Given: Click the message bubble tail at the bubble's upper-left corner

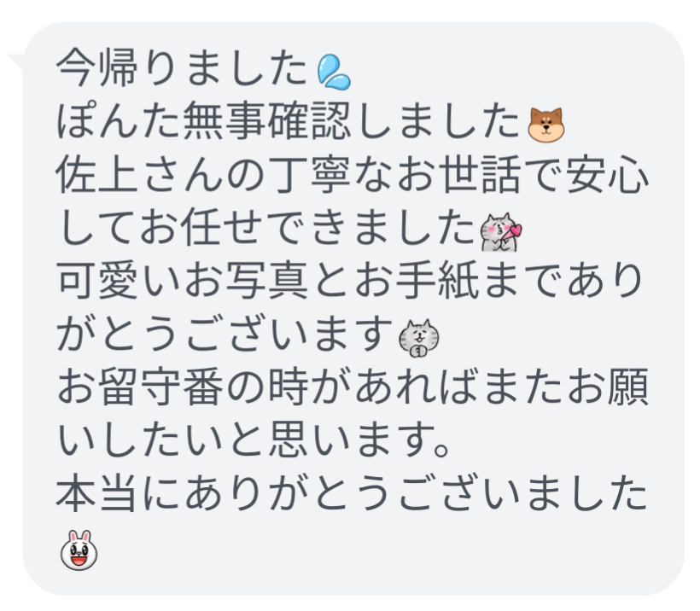Looking at the screenshot, I should pos(16,61).
